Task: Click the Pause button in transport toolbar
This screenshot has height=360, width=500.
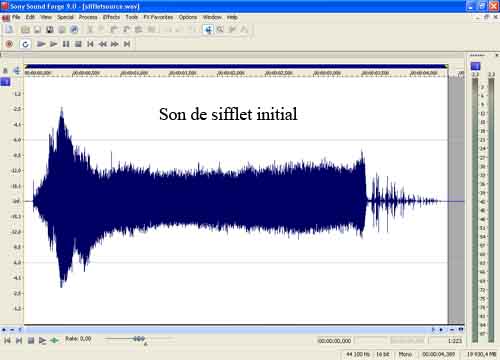Action: coord(66,44)
